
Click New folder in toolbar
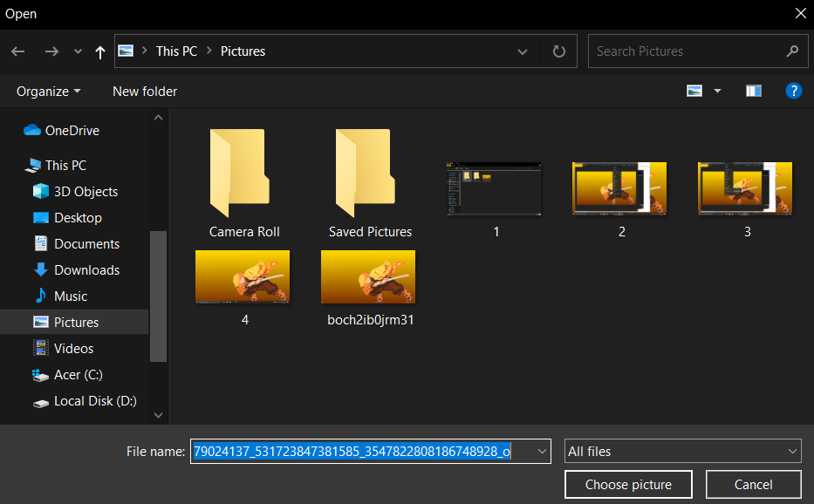[x=145, y=92]
